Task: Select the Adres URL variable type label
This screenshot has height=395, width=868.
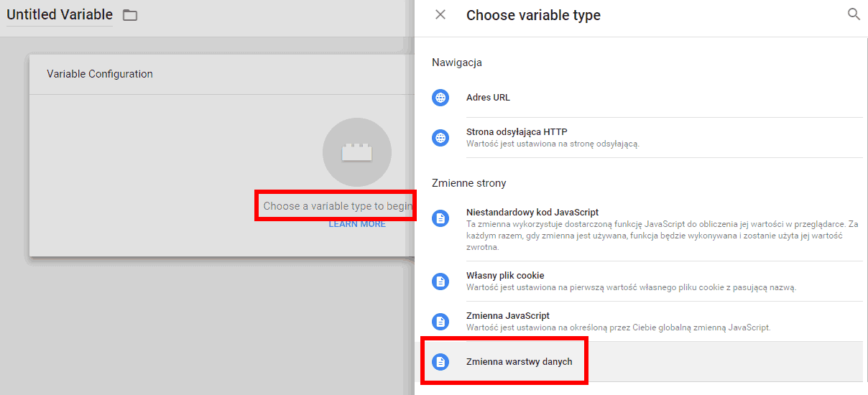Action: click(x=488, y=98)
